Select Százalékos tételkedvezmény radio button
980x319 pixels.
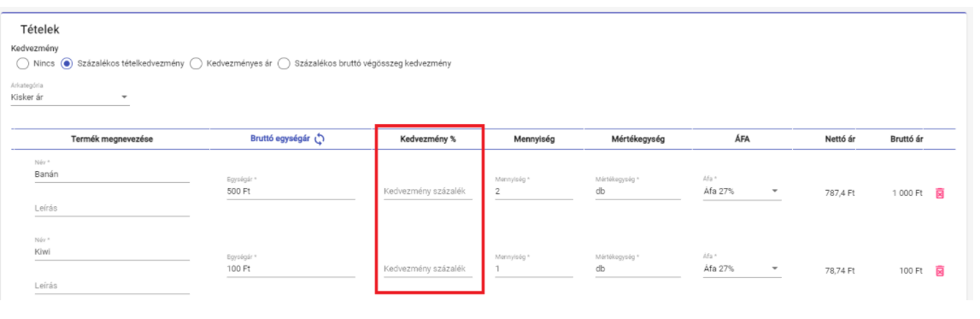point(67,63)
